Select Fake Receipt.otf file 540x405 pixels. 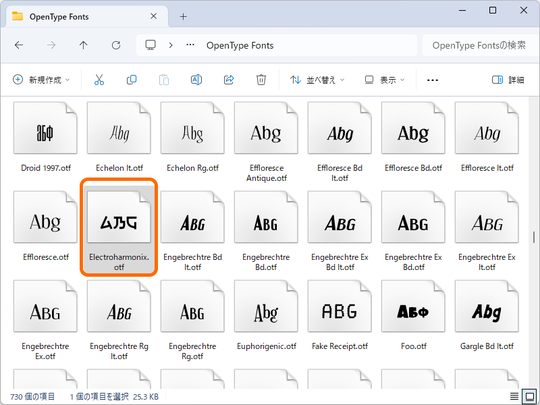340,315
